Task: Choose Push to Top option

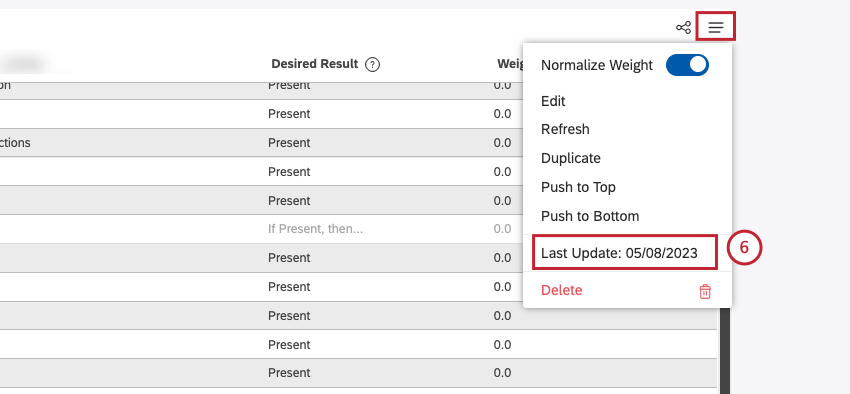Action: (x=578, y=187)
